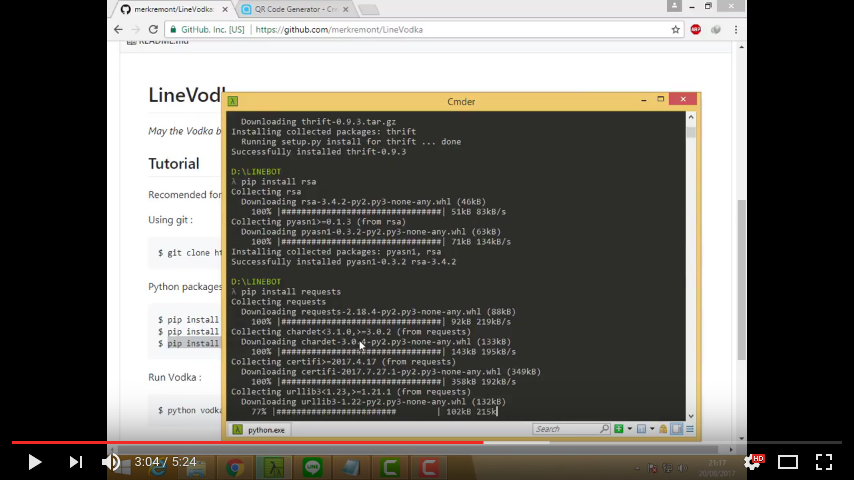This screenshot has height=480, width=854.
Task: Open Chrome from the taskbar
Action: [235, 467]
